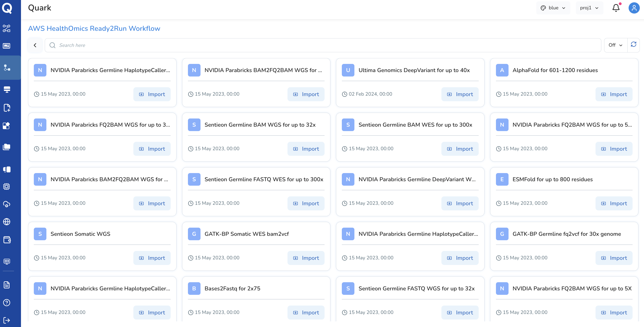Import Sentieon Germline FASTQ WES for up to 300x
Viewport: 644px width, 327px height.
[x=306, y=203]
